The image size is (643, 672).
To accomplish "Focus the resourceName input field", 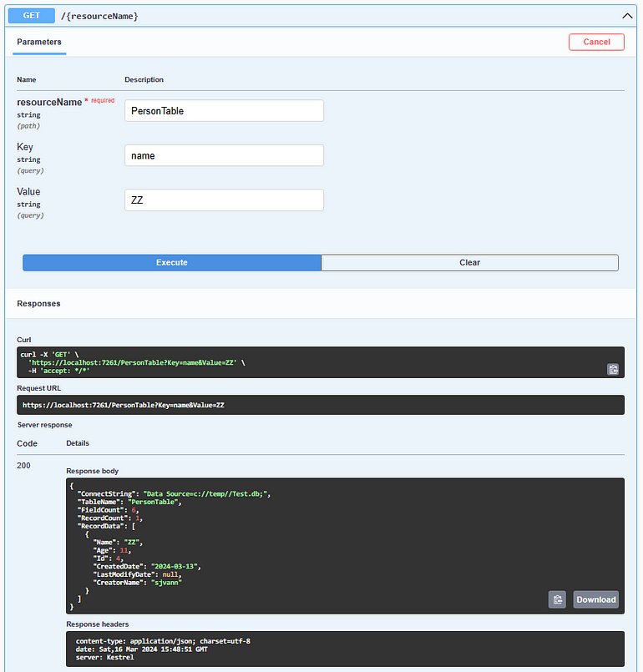I will [x=224, y=111].
